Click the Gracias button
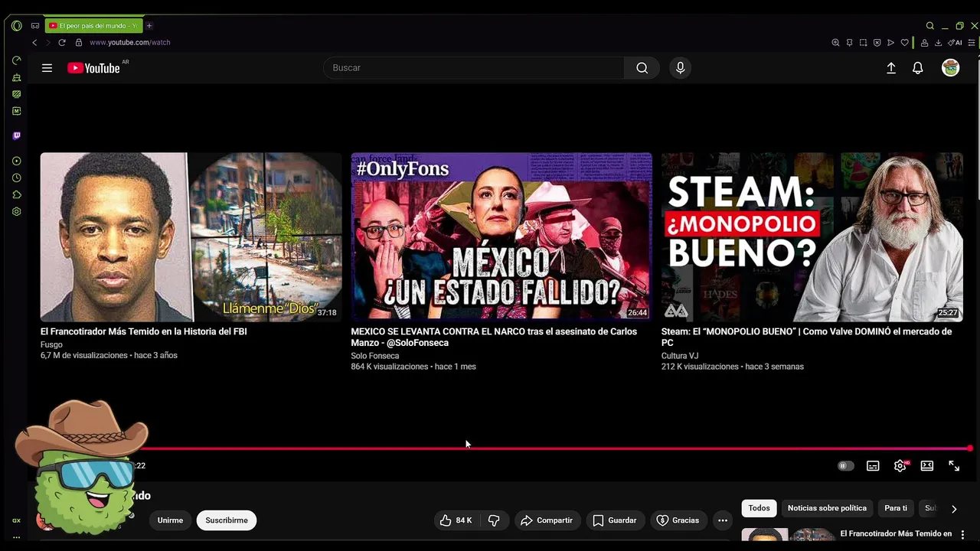 coord(678,520)
